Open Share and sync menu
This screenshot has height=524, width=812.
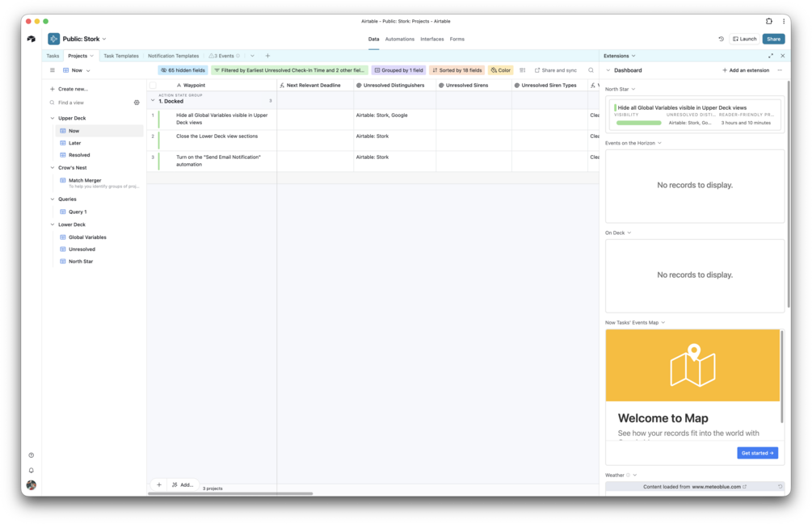click(556, 70)
